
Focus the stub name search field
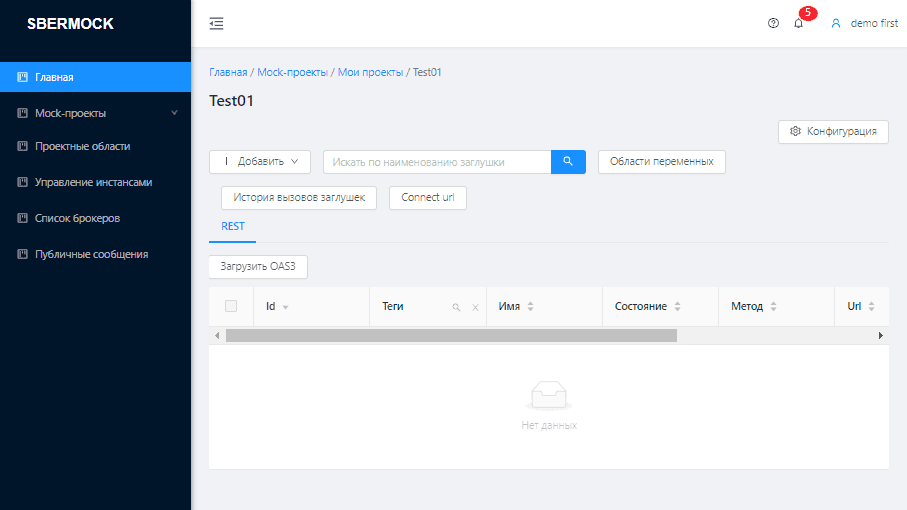(436, 162)
